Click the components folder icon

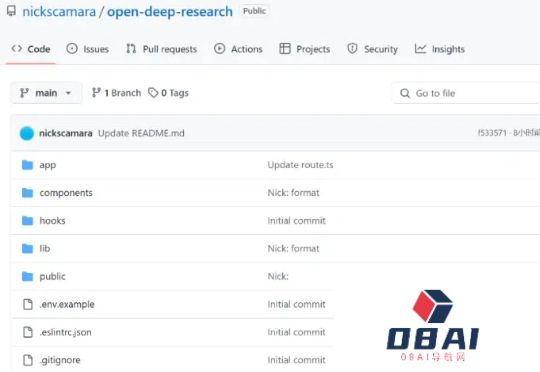tap(28, 193)
